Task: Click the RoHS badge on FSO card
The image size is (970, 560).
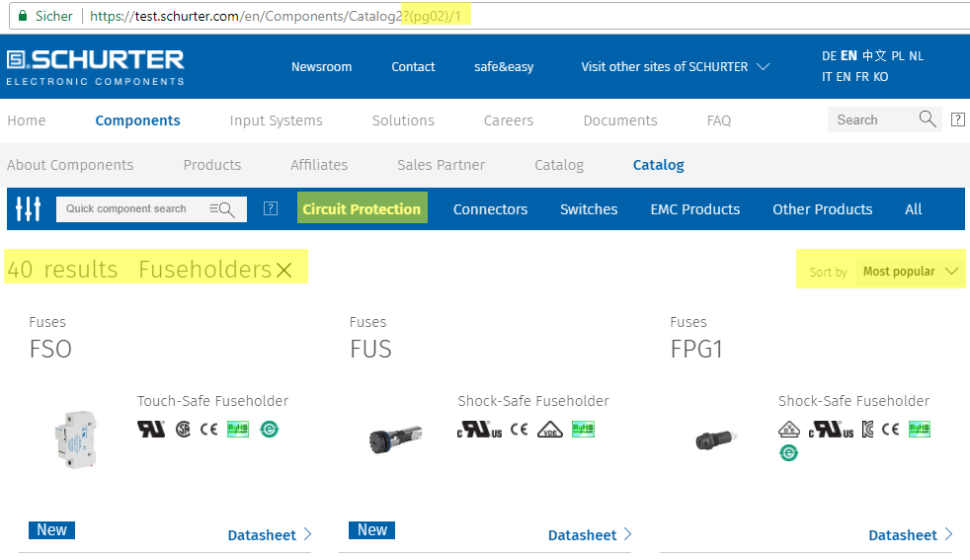Action: point(238,429)
